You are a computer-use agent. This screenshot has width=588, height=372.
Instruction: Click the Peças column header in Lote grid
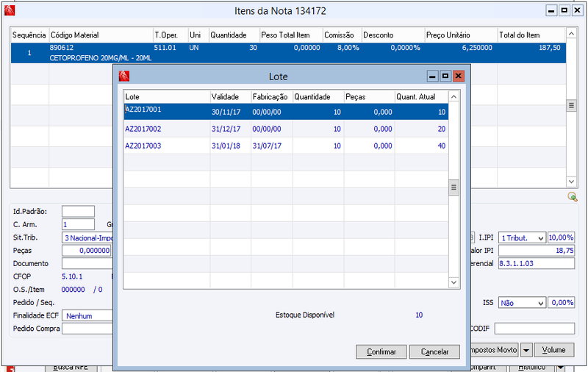point(370,97)
